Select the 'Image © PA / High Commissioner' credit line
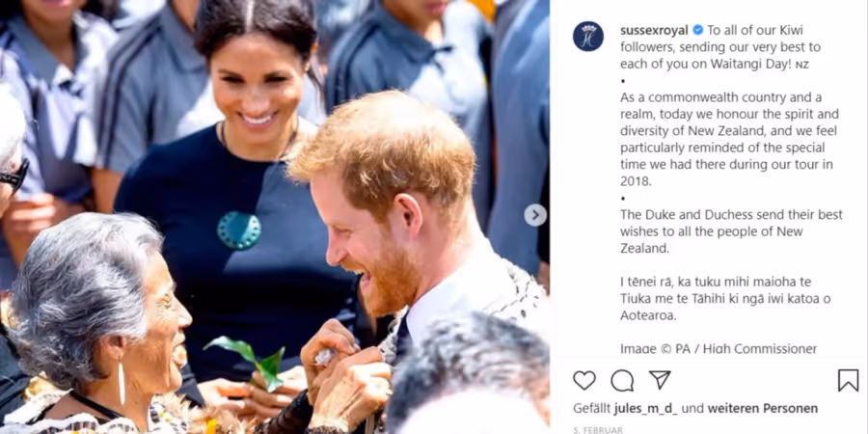 coord(719,349)
